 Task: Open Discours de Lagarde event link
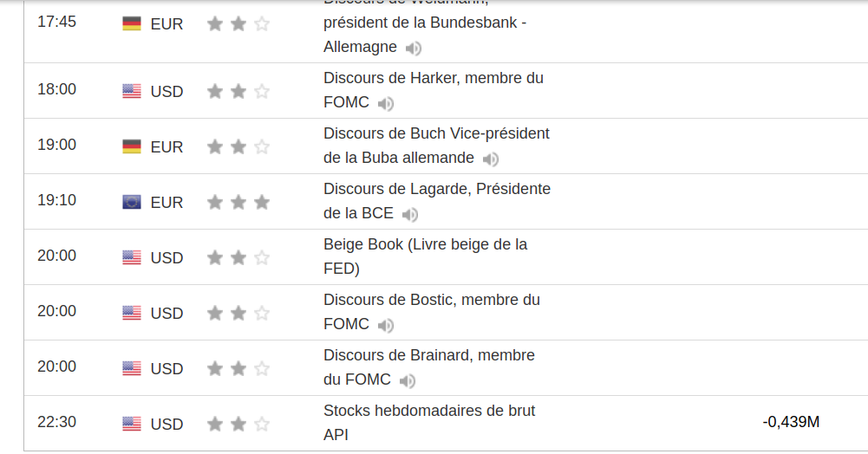click(x=437, y=189)
